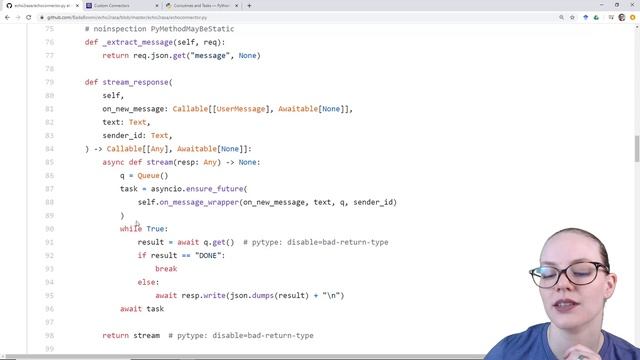Click "on_message_wrapper" on line 88
640x360 pixels.
199,202
